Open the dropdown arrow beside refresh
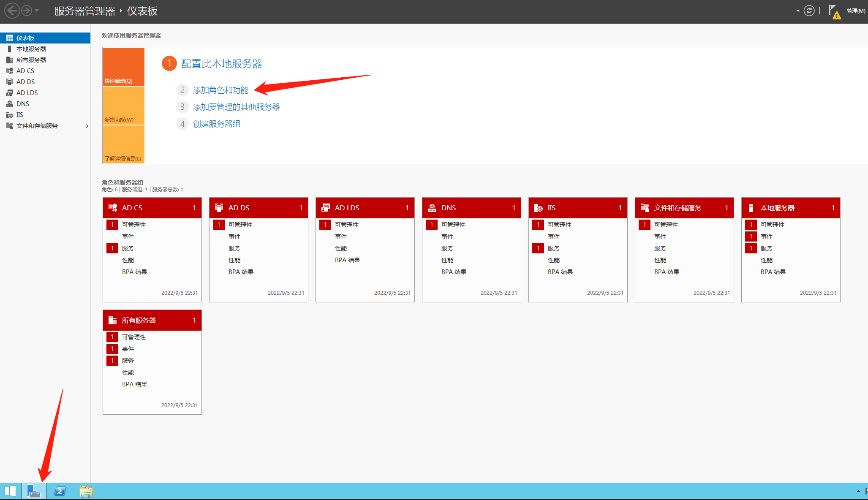868x500 pixels. pos(798,11)
